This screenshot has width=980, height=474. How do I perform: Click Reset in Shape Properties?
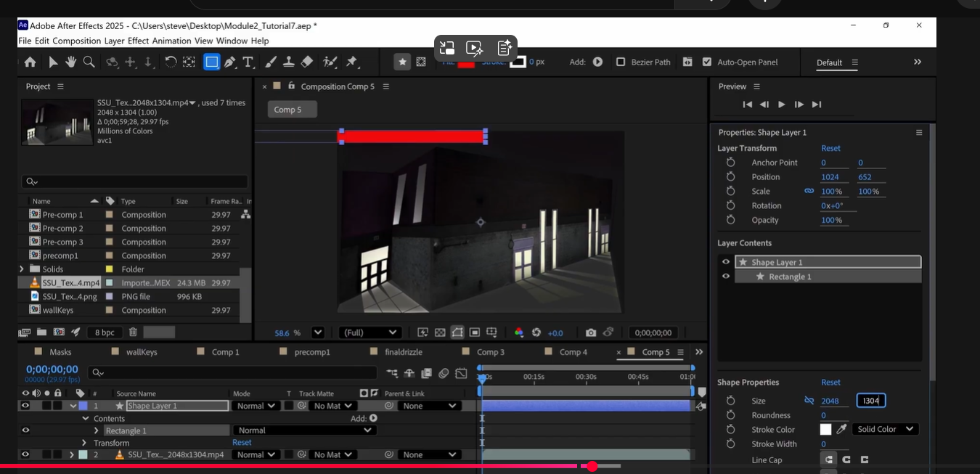coord(830,383)
